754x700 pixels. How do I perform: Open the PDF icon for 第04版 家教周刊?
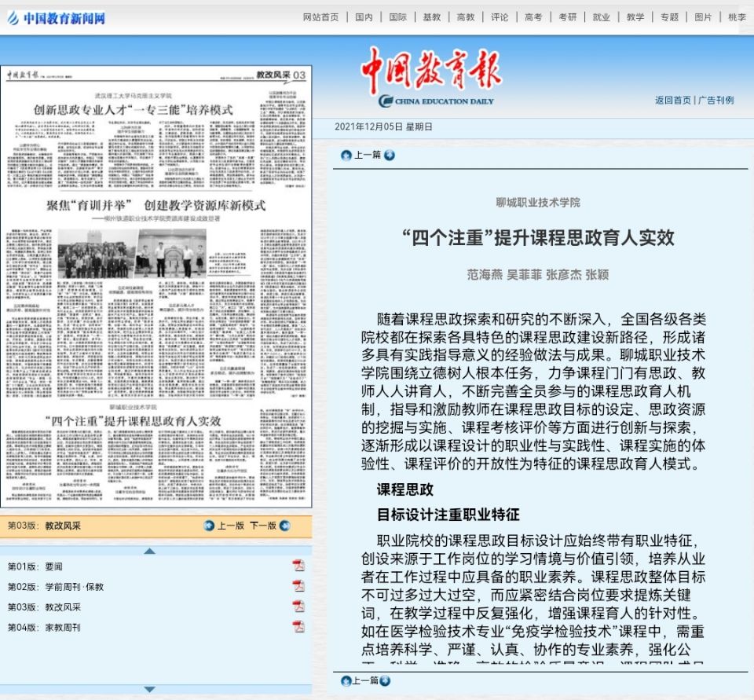pos(298,627)
